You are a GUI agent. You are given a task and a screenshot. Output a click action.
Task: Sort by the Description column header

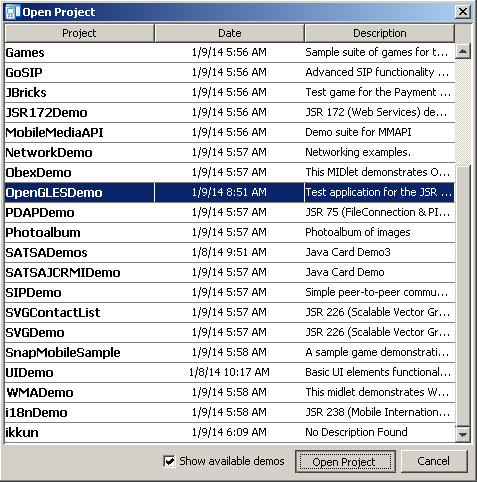tap(380, 33)
